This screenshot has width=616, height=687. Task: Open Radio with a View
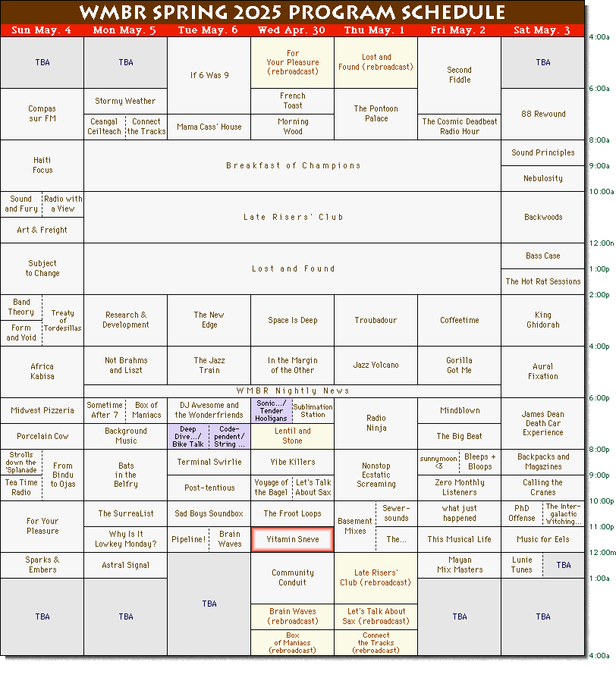point(63,204)
